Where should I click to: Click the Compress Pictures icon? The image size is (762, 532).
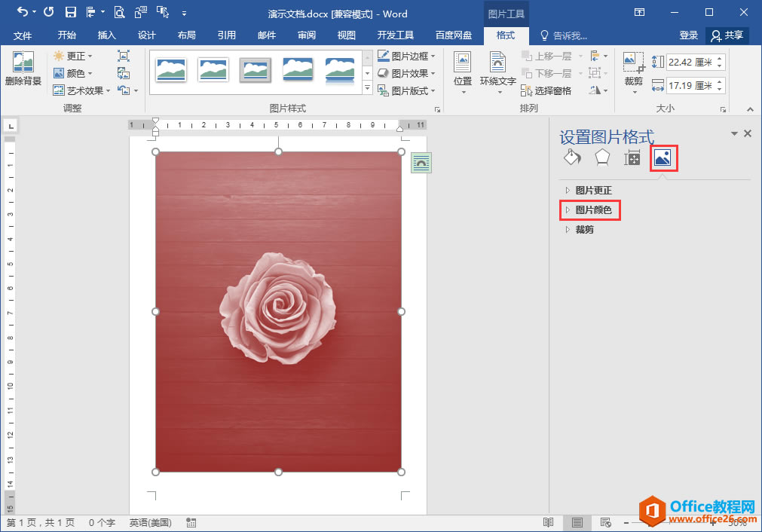point(124,56)
